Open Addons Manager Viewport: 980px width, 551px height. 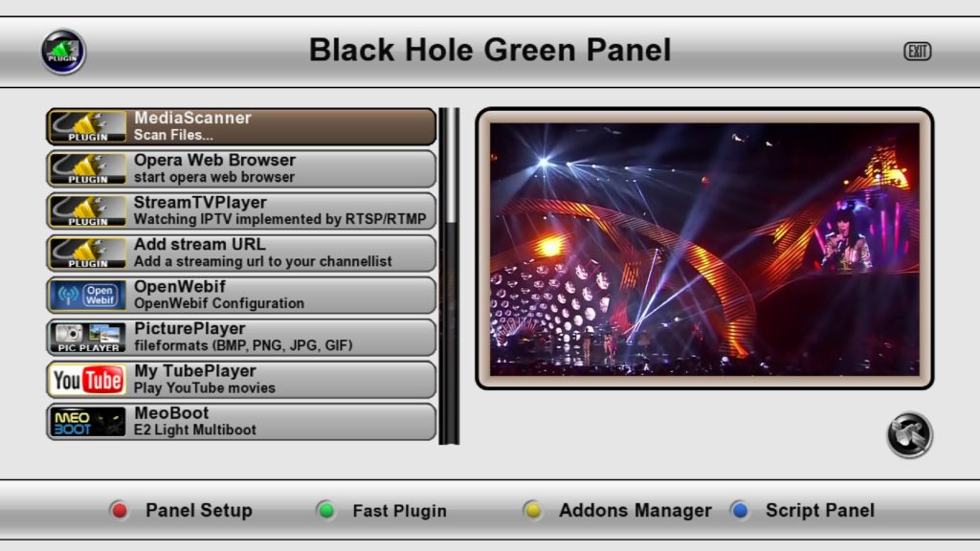(635, 511)
